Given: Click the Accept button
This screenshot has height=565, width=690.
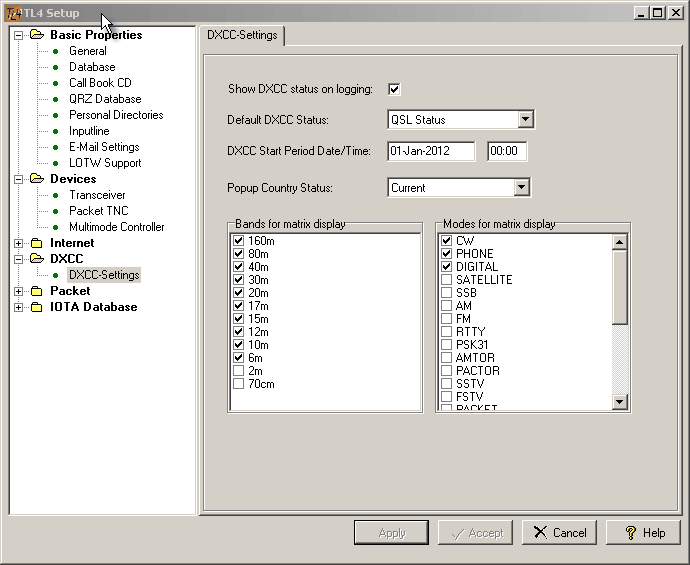Looking at the screenshot, I should 475,533.
